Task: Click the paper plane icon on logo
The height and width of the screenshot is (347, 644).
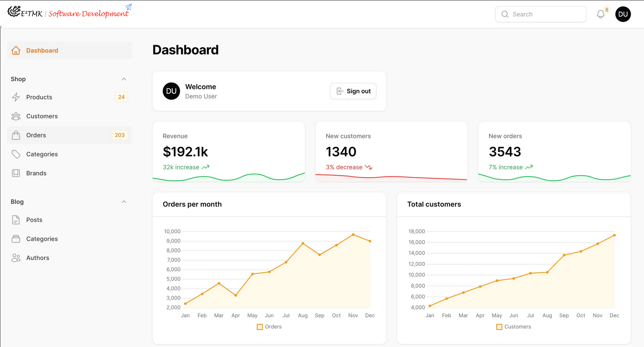Action: pyautogui.click(x=129, y=7)
